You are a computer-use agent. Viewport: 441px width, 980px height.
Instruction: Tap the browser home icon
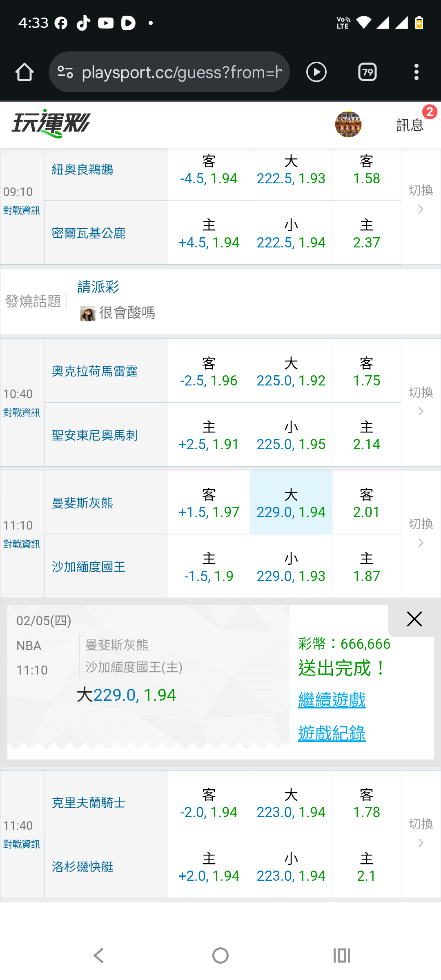(x=24, y=72)
